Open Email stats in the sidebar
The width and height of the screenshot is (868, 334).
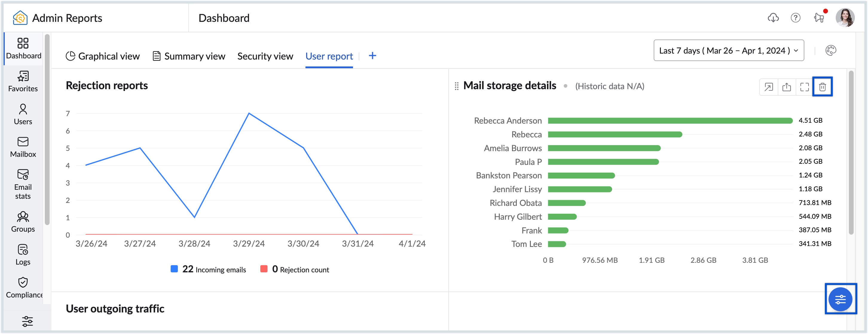[x=23, y=184]
